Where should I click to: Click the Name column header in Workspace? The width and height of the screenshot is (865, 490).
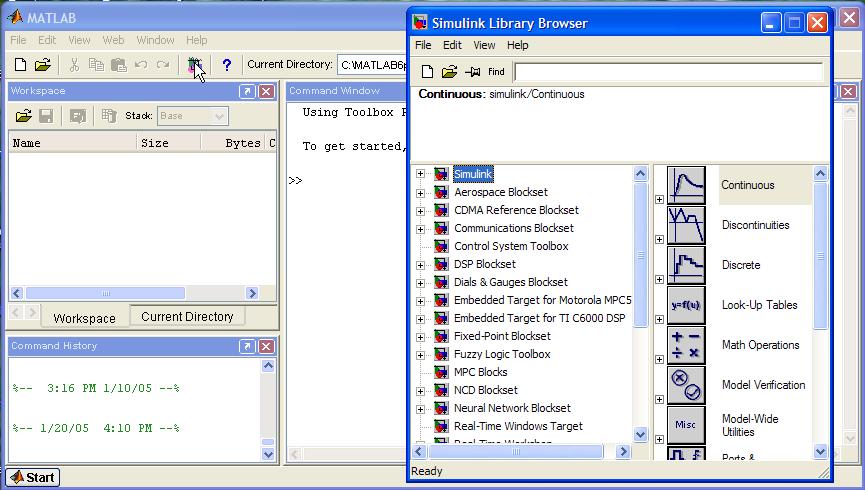click(x=72, y=143)
